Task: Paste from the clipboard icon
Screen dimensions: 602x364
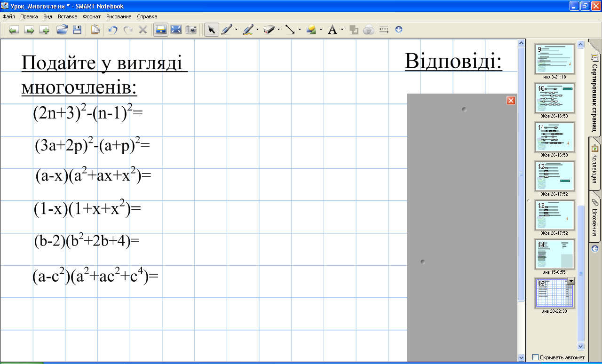Action: click(95, 30)
